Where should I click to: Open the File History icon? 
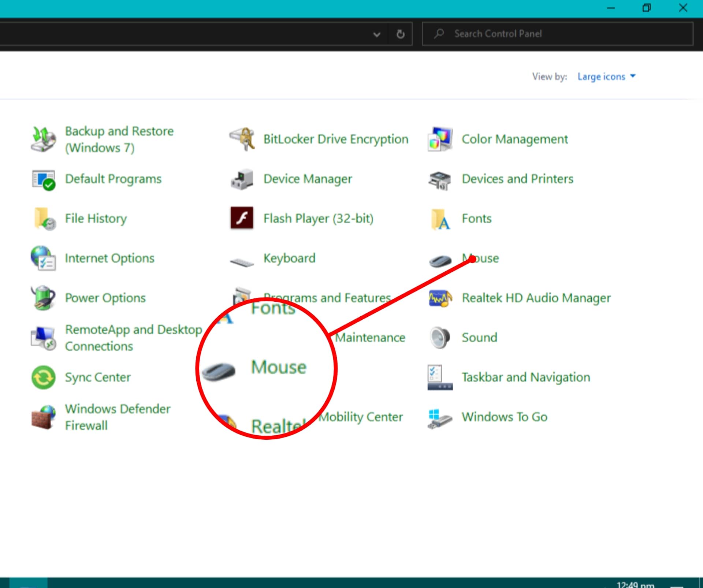coord(45,219)
